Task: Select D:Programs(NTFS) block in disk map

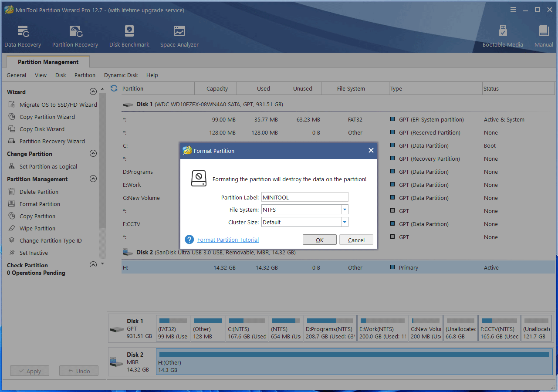Action: point(330,328)
